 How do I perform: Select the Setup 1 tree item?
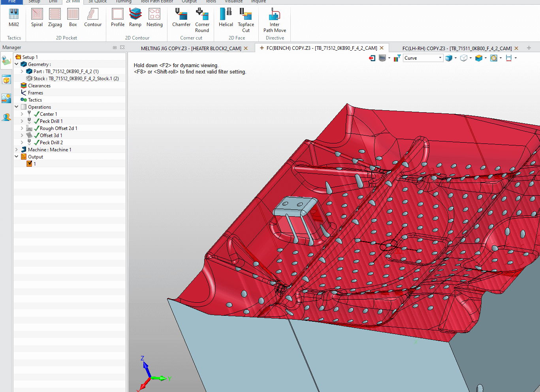point(30,57)
